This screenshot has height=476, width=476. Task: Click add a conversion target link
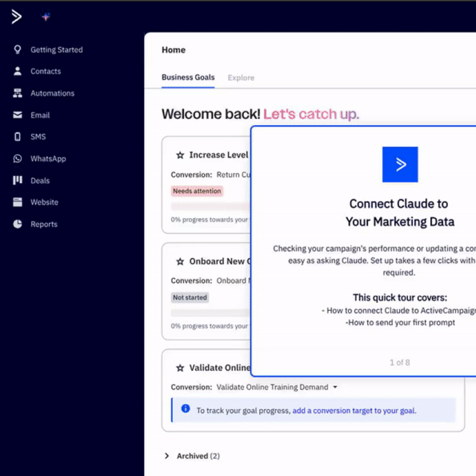pyautogui.click(x=354, y=411)
